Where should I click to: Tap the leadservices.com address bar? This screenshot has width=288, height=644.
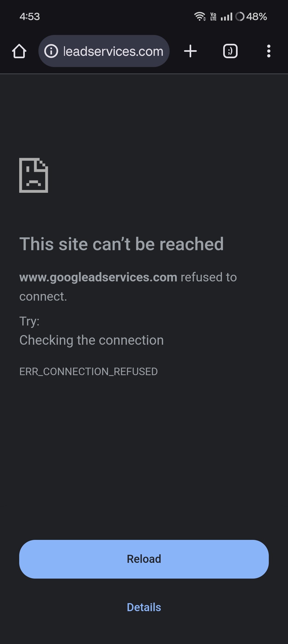[x=104, y=51]
